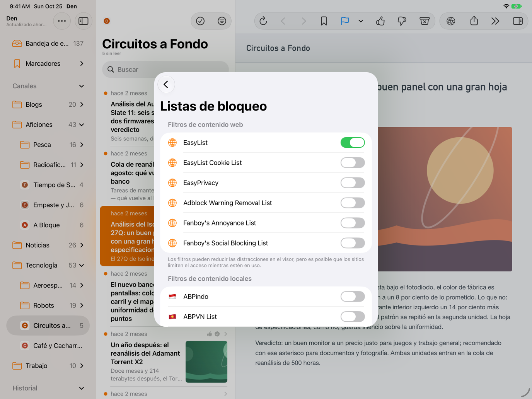The height and width of the screenshot is (399, 532).
Task: Flag the article with the flag icon
Action: coord(344,21)
